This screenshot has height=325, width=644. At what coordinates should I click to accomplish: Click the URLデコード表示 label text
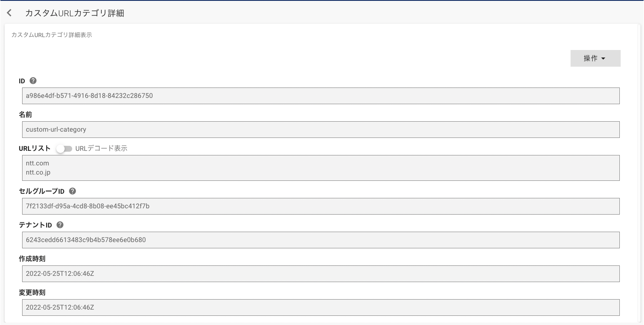[101, 148]
